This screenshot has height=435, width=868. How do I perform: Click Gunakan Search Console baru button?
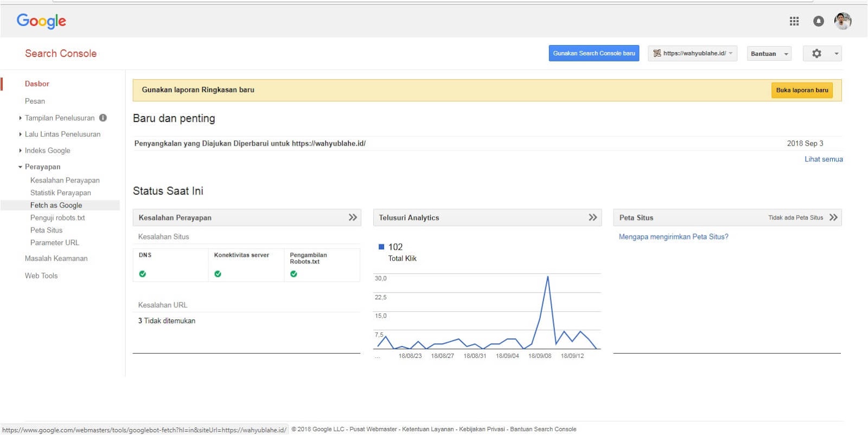594,53
